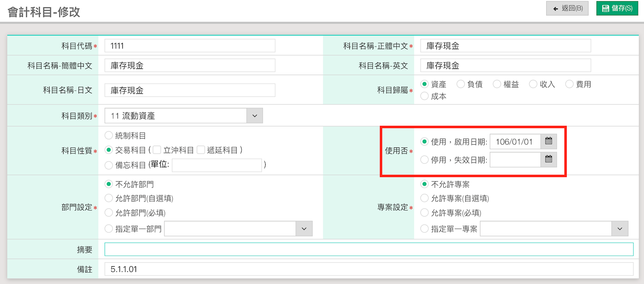Select 指定單一專案 radio button
Viewport: 644px width, 284px height.
(x=424, y=229)
